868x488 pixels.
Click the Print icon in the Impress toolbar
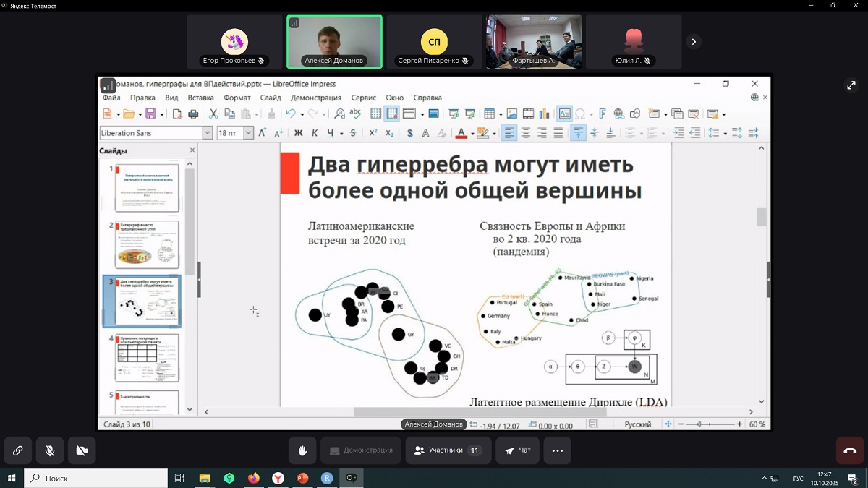click(193, 114)
